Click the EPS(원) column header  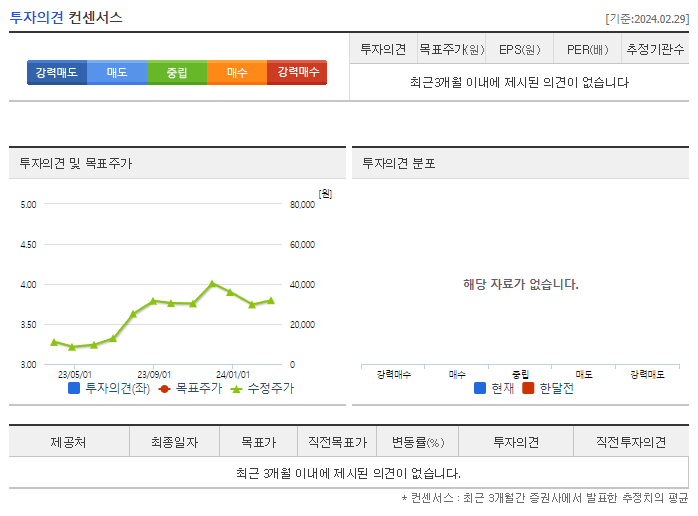[519, 49]
